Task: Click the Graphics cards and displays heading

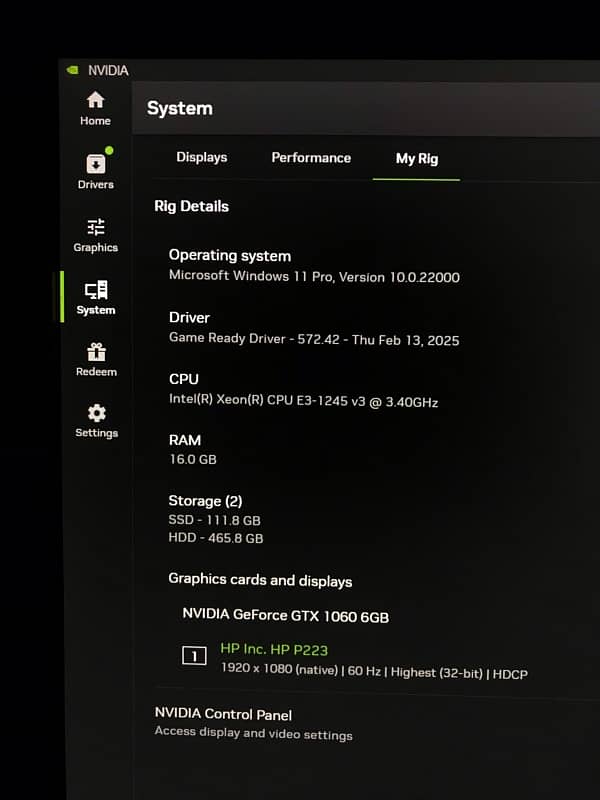Action: [x=260, y=580]
